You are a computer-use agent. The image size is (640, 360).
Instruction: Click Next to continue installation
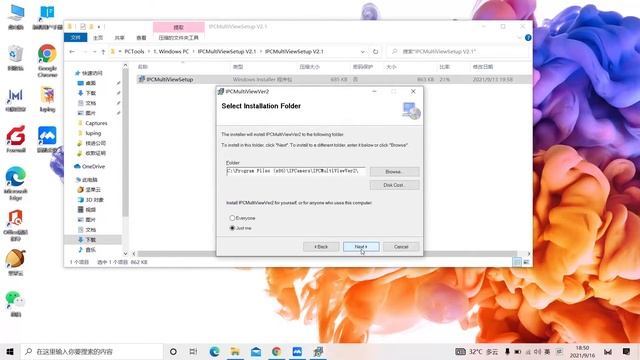361,247
